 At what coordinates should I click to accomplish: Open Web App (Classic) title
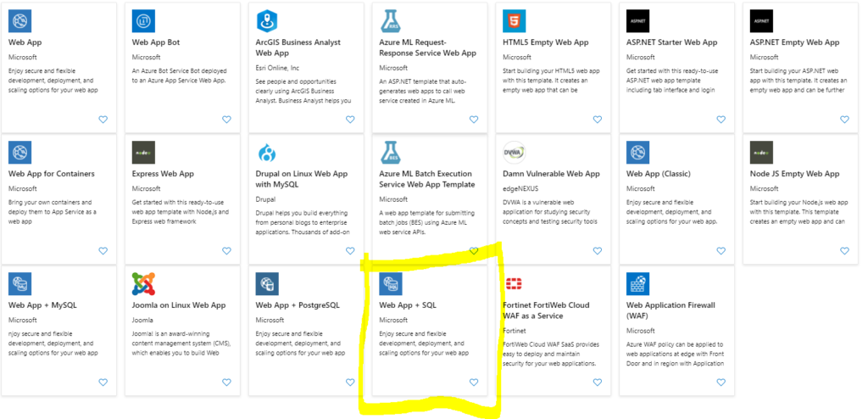(658, 174)
